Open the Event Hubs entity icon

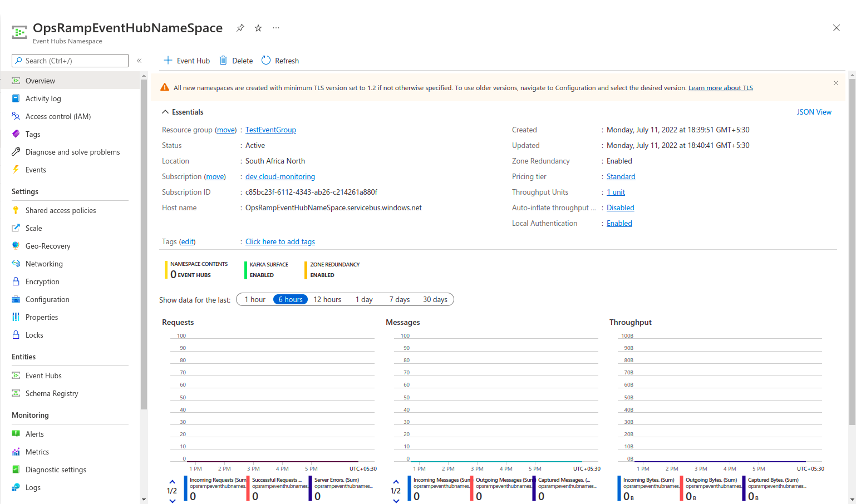[x=16, y=375]
